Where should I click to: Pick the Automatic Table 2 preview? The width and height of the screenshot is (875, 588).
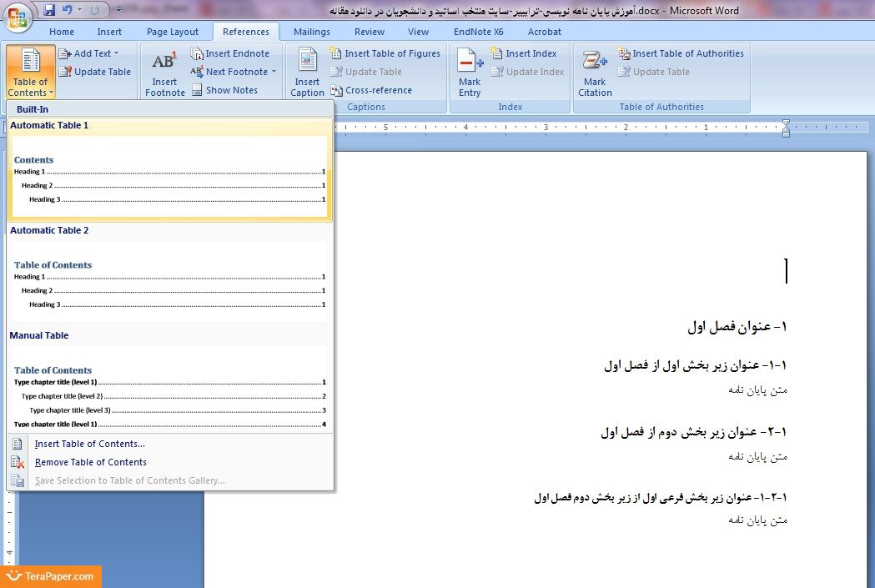pos(169,284)
